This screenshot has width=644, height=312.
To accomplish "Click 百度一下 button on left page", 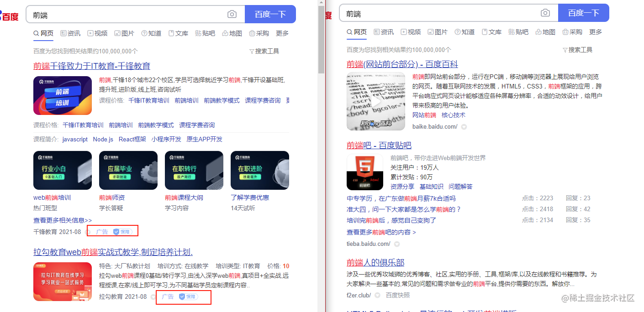I will coord(270,14).
